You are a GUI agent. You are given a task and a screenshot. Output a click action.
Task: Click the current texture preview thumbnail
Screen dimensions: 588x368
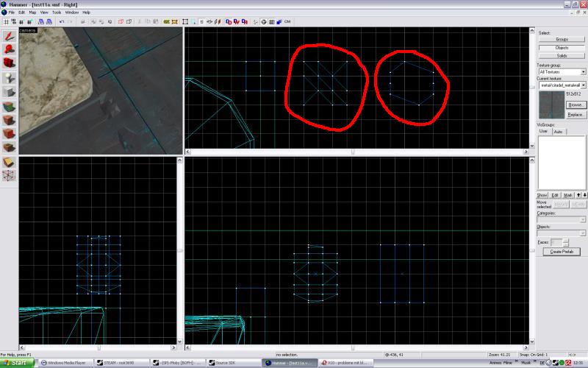pyautogui.click(x=551, y=105)
